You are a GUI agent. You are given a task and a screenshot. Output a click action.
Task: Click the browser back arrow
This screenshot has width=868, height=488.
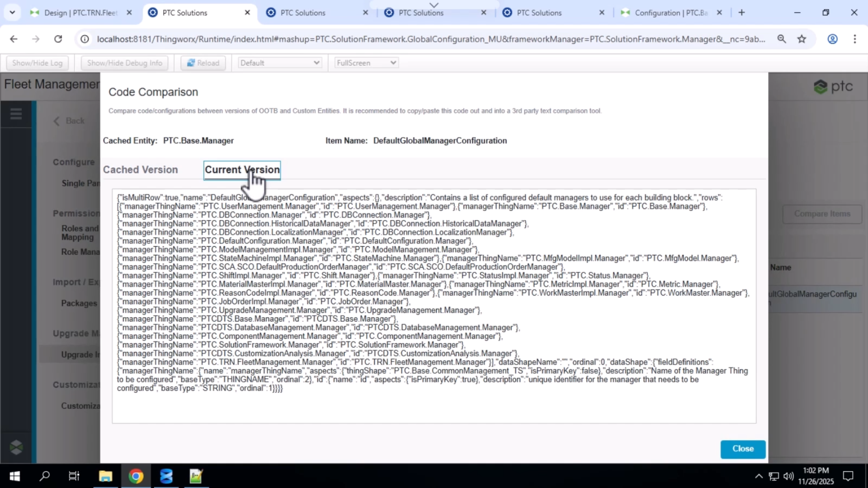click(x=14, y=39)
